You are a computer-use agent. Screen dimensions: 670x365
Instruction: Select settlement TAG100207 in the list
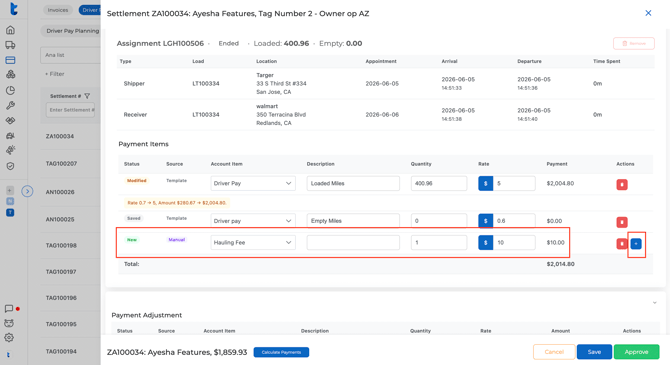tap(61, 164)
